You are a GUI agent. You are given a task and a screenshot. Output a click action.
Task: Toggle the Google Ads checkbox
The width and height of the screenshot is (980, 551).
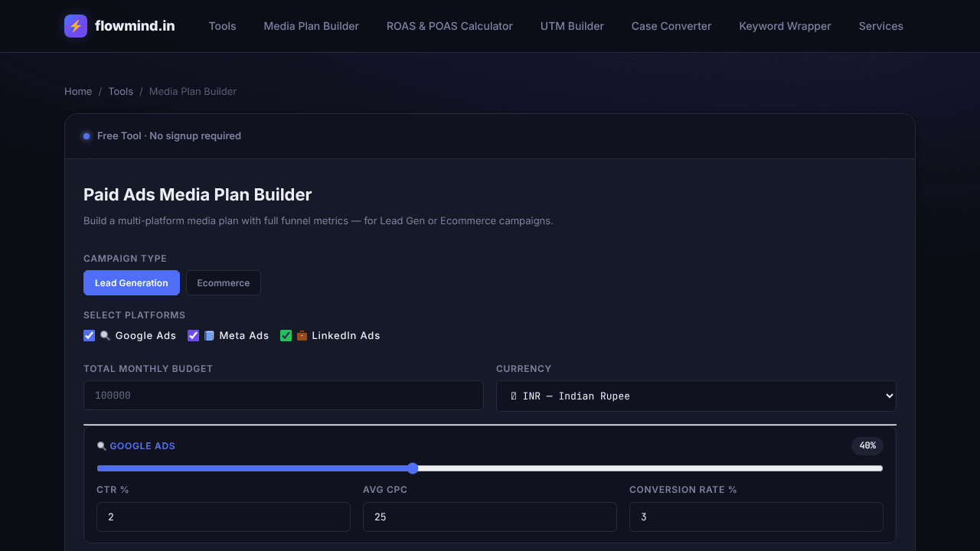pyautogui.click(x=90, y=335)
